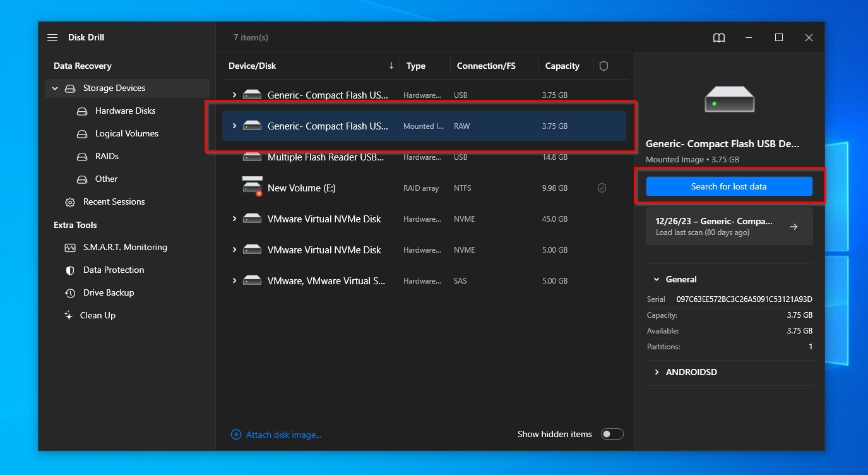Collapse the Storage Devices tree section

point(55,88)
